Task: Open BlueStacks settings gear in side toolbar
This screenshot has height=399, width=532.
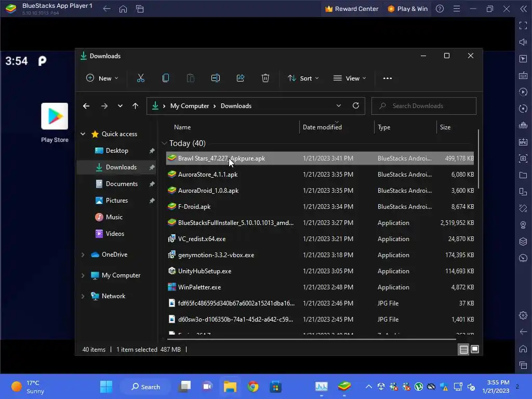Action: pos(523,315)
